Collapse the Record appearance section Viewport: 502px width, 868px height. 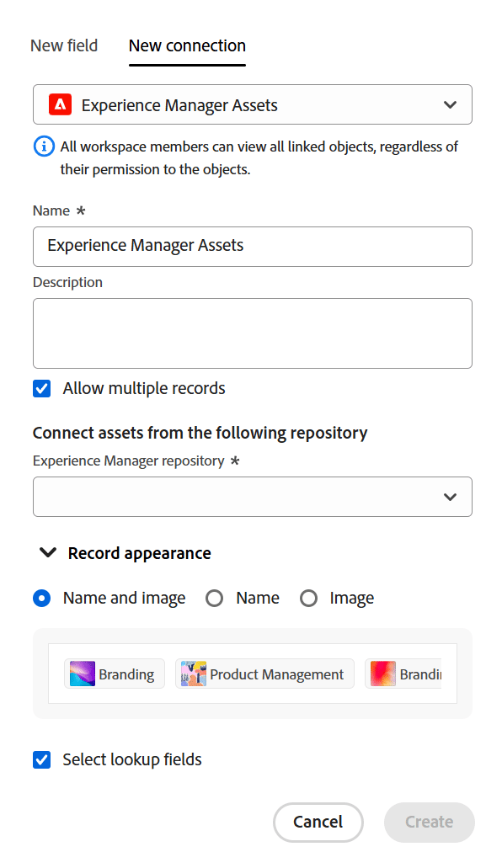[x=48, y=552]
